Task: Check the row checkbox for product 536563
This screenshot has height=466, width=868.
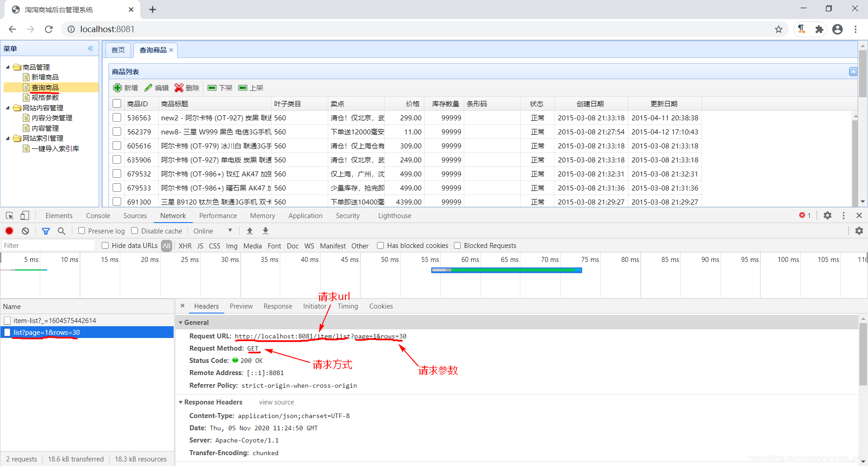Action: pyautogui.click(x=117, y=118)
